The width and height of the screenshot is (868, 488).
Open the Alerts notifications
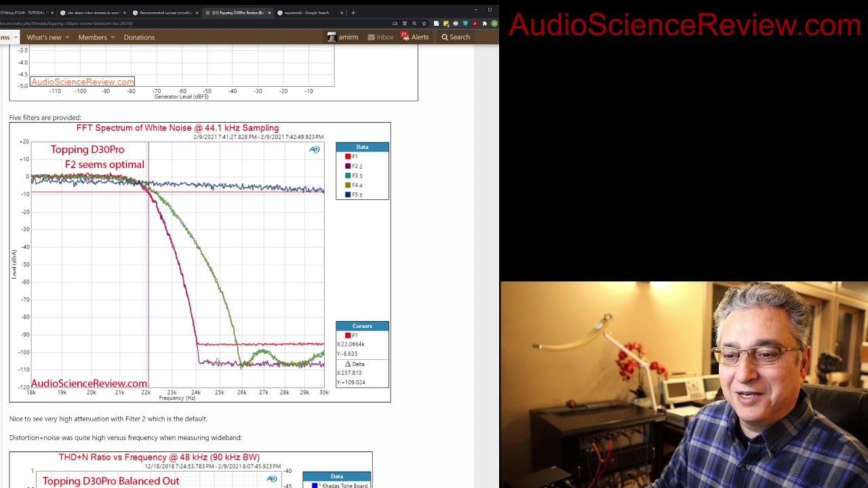416,37
